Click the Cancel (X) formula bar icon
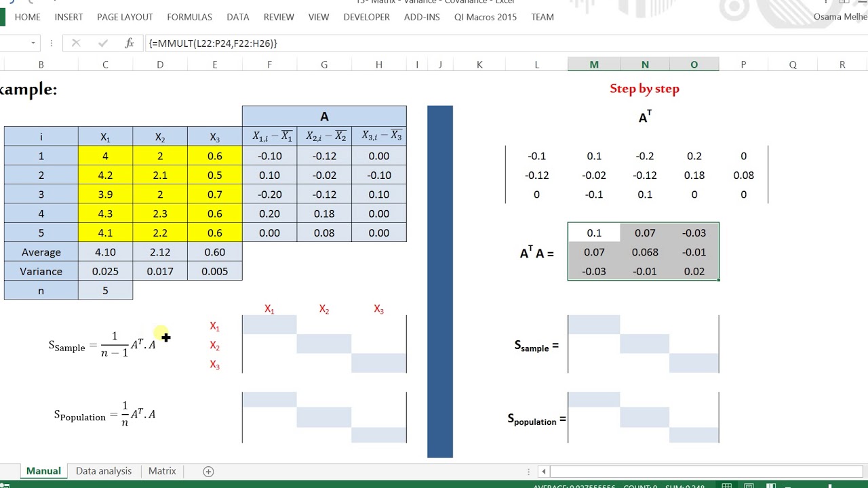Viewport: 868px width, 488px height. (76, 43)
